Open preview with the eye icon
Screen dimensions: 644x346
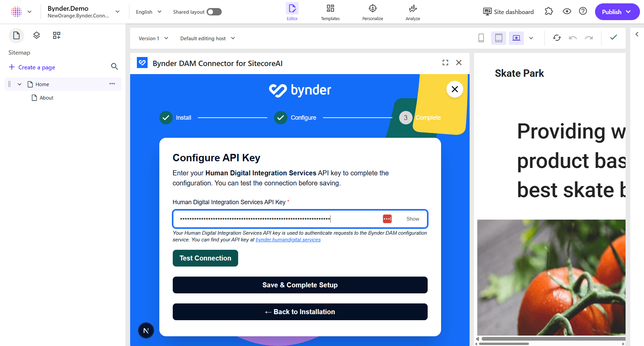pos(567,11)
